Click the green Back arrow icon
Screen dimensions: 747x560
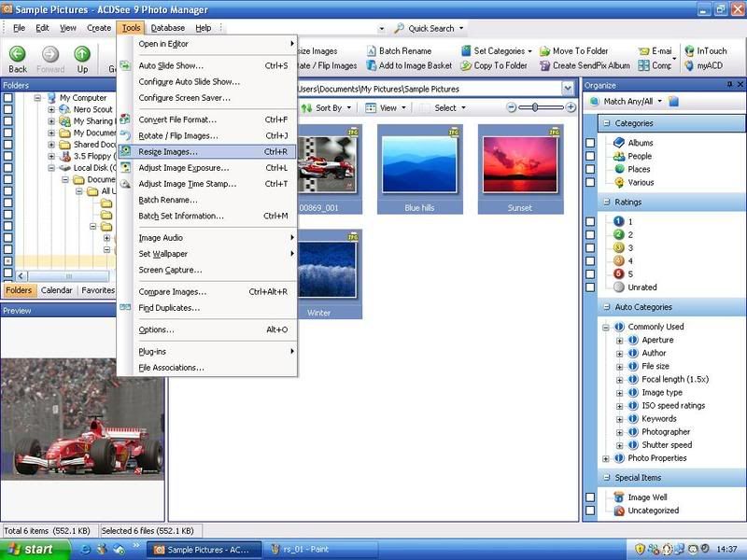pyautogui.click(x=18, y=54)
